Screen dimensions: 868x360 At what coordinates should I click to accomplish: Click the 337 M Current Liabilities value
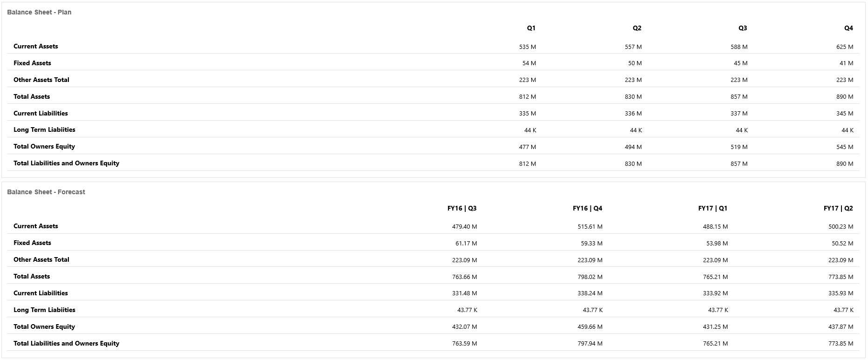tap(739, 114)
